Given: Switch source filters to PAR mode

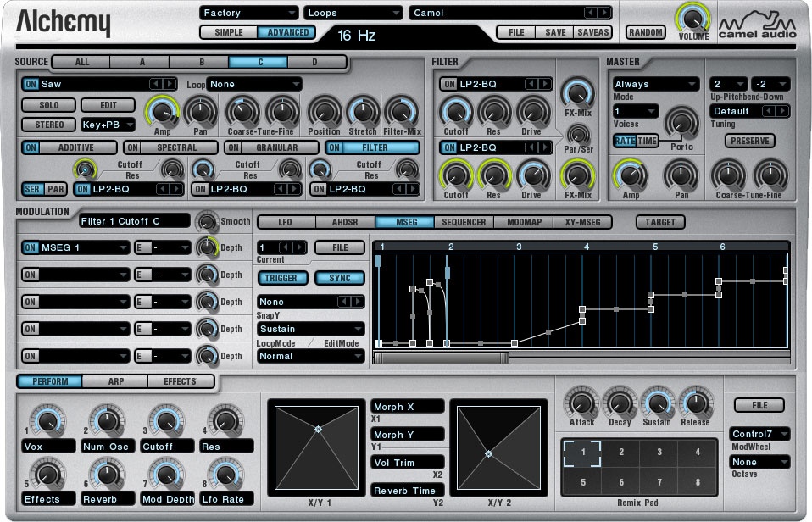Looking at the screenshot, I should tap(55, 189).
